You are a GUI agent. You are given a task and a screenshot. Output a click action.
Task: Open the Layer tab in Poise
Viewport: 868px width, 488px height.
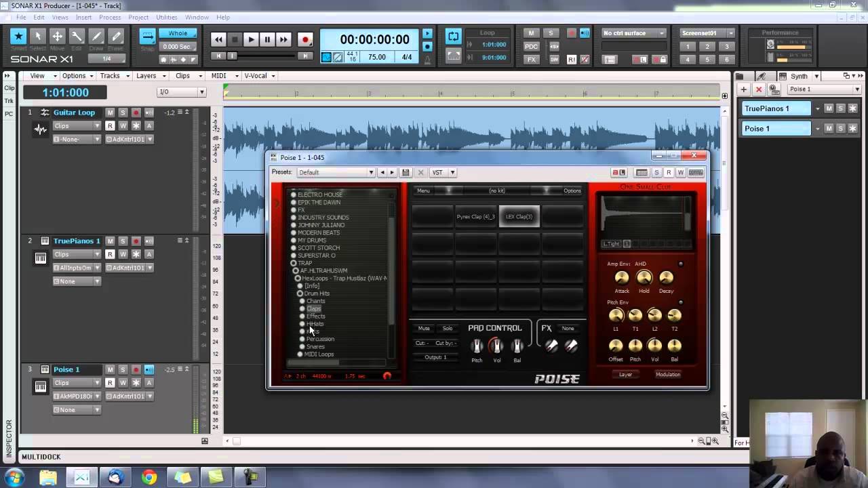coord(625,374)
